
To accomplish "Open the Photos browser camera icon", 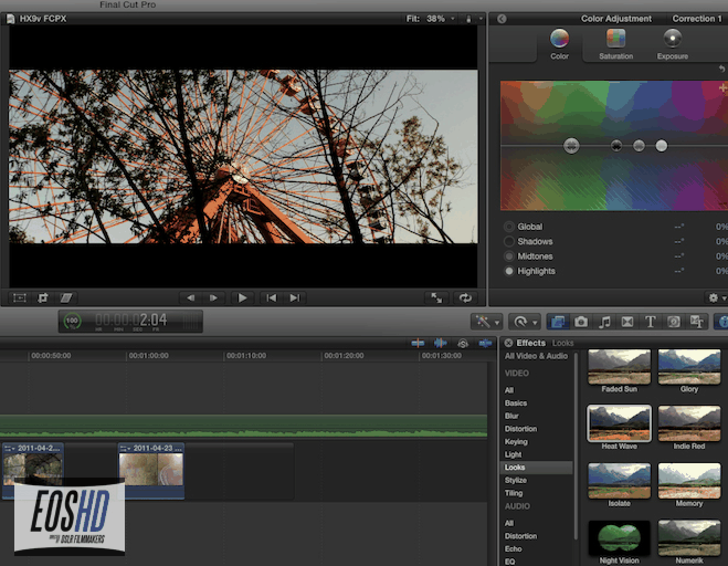I will tap(581, 322).
